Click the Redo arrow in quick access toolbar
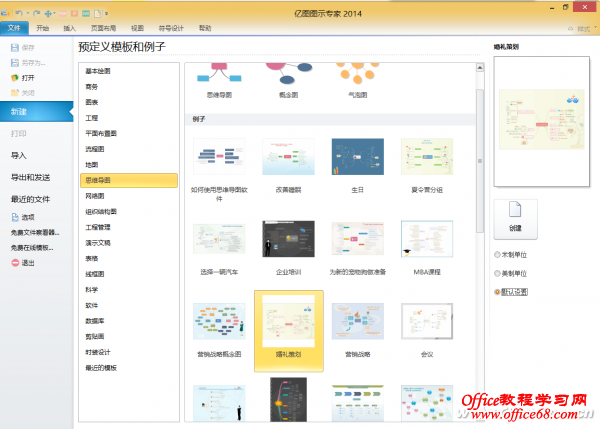Image resolution: width=600 pixels, height=429 pixels. pos(37,13)
